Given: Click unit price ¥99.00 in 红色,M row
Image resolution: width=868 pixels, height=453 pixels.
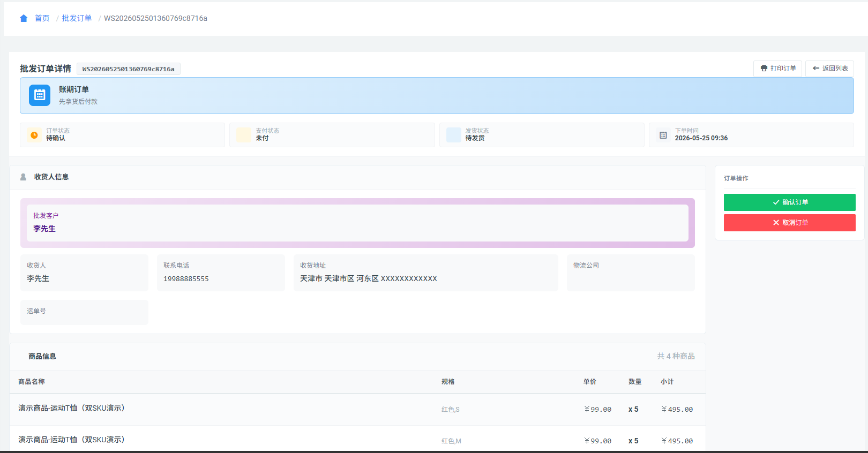Looking at the screenshot, I should [597, 441].
